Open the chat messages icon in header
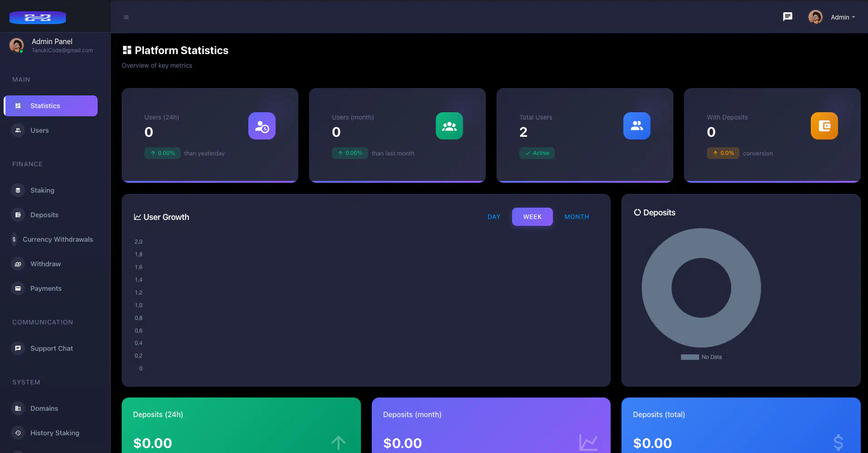 pos(788,17)
